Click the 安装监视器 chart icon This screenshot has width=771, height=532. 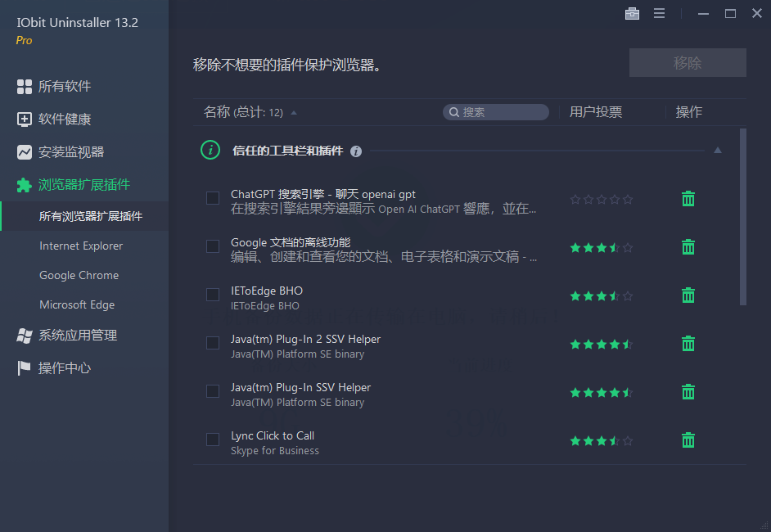[x=24, y=152]
